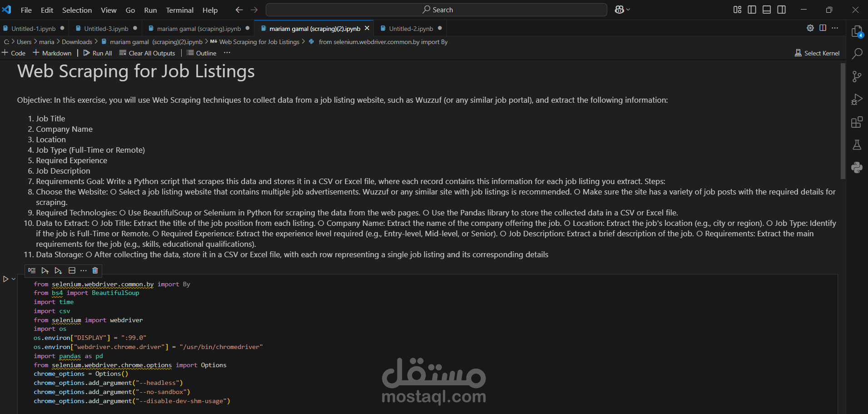Execute Above Cells in cell toolbar

(x=45, y=270)
